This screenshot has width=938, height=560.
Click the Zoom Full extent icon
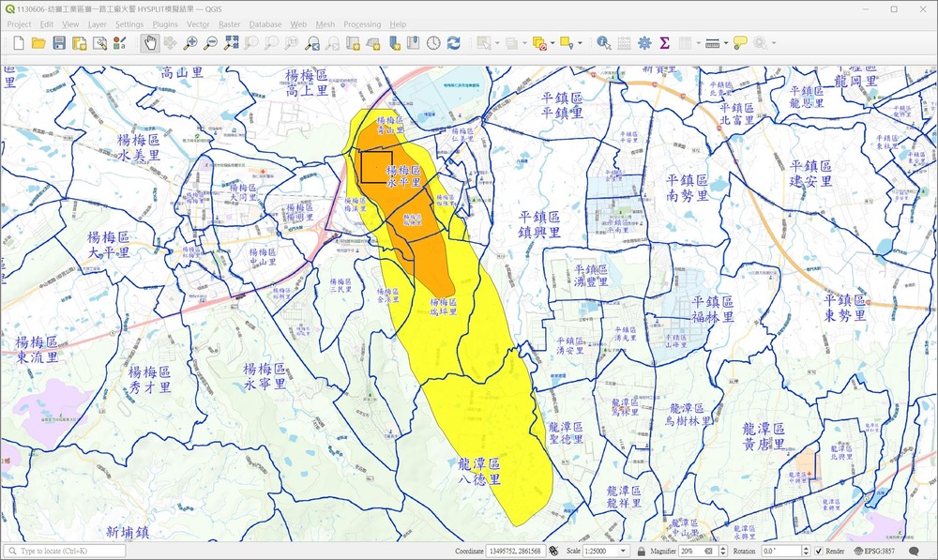click(231, 43)
